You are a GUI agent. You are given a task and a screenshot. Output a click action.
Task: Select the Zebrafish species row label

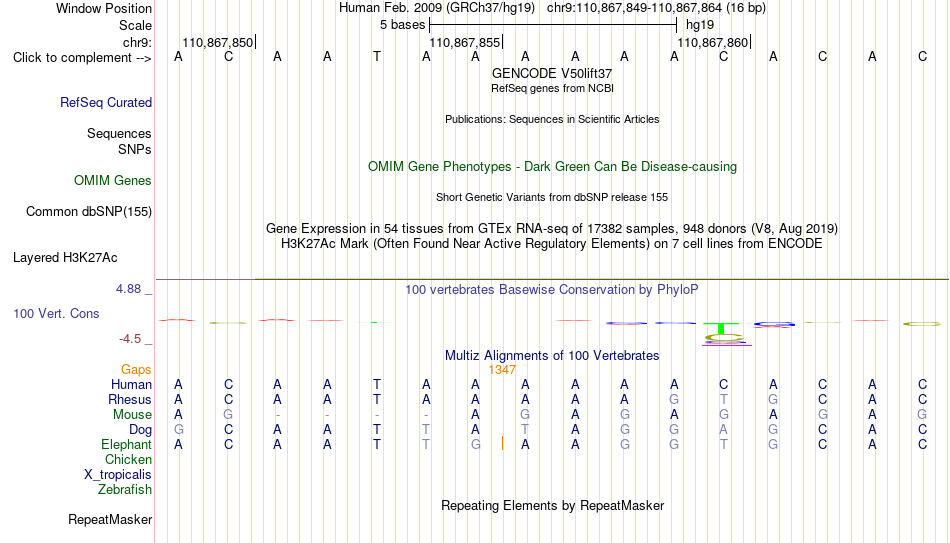click(x=125, y=489)
